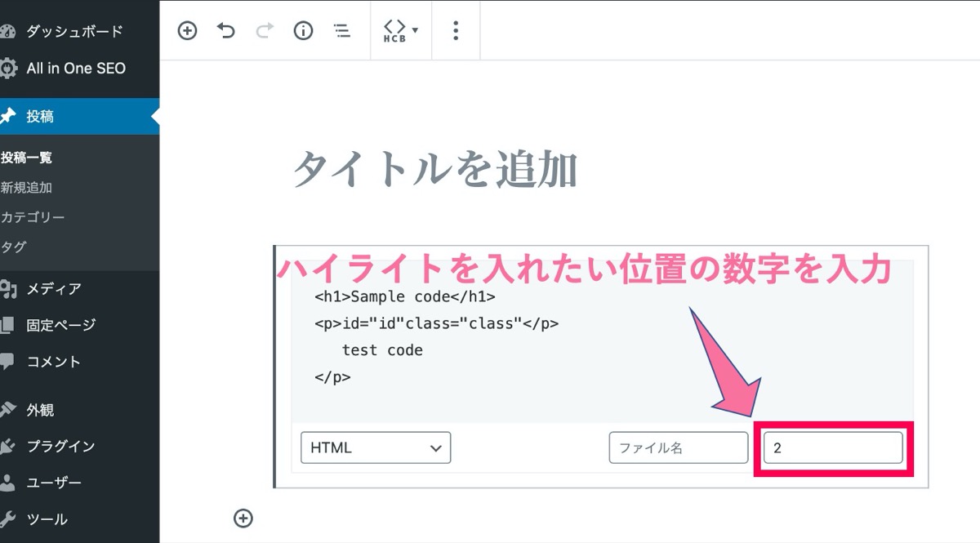Open the more options vertical dots menu

click(x=456, y=31)
